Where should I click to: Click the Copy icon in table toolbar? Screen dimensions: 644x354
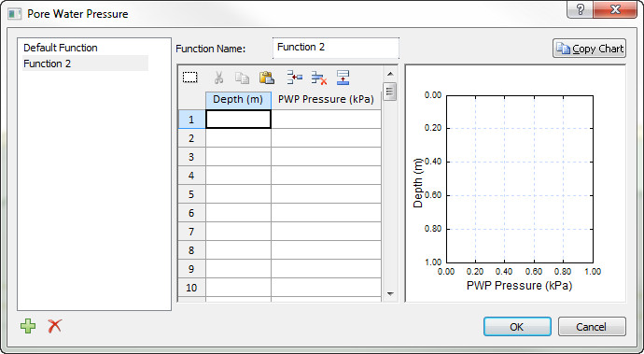pyautogui.click(x=243, y=78)
